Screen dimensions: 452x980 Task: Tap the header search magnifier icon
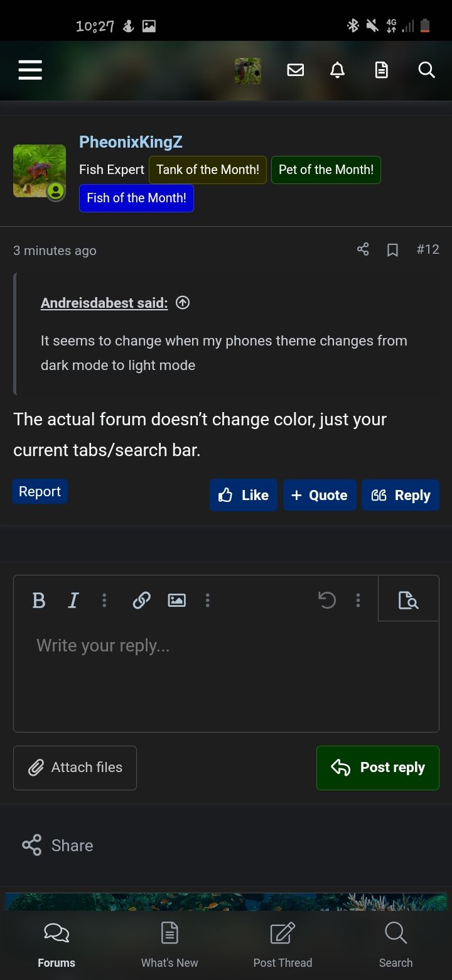click(426, 70)
